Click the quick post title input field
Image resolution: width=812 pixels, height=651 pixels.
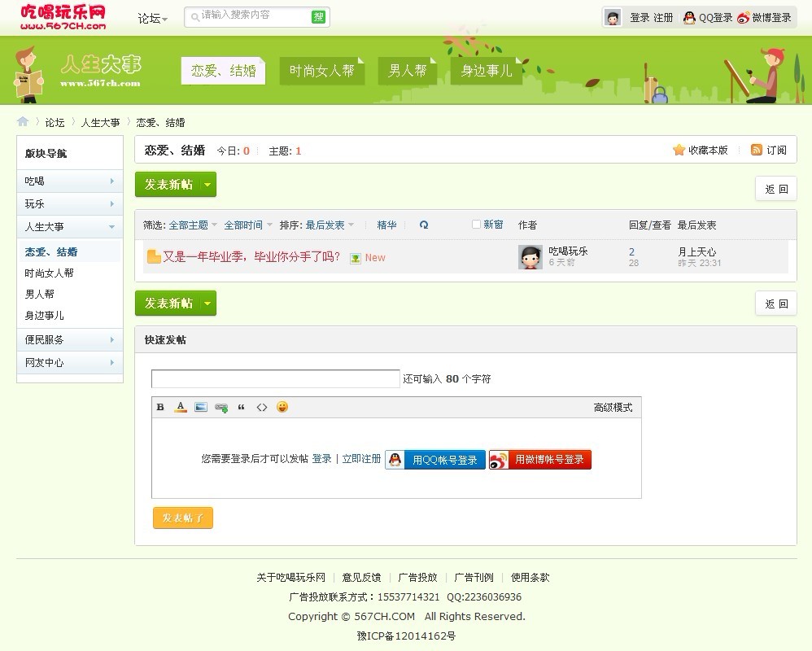[275, 379]
